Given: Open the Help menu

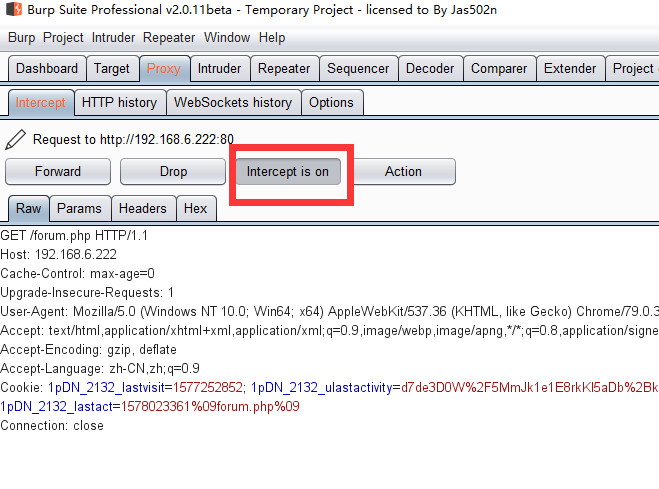Looking at the screenshot, I should 272,38.
